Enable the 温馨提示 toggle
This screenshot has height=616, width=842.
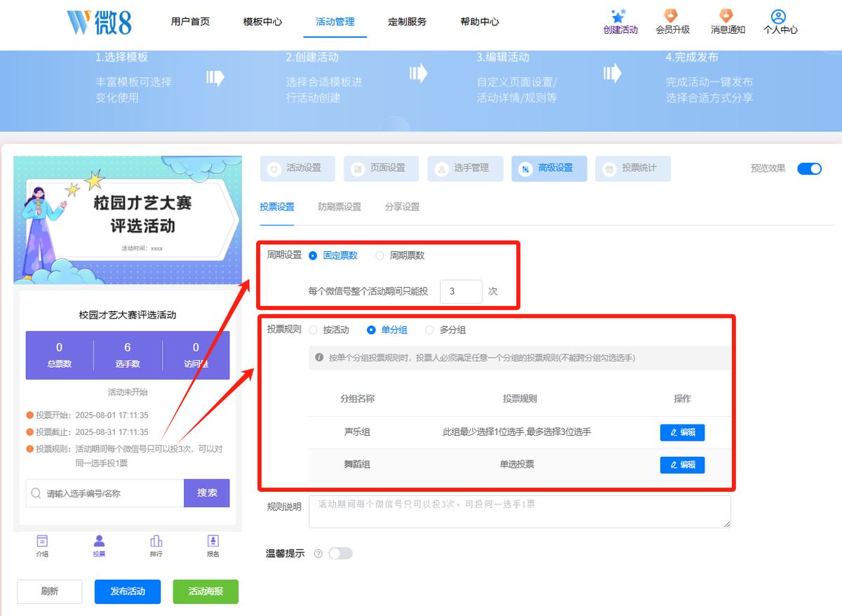[340, 554]
